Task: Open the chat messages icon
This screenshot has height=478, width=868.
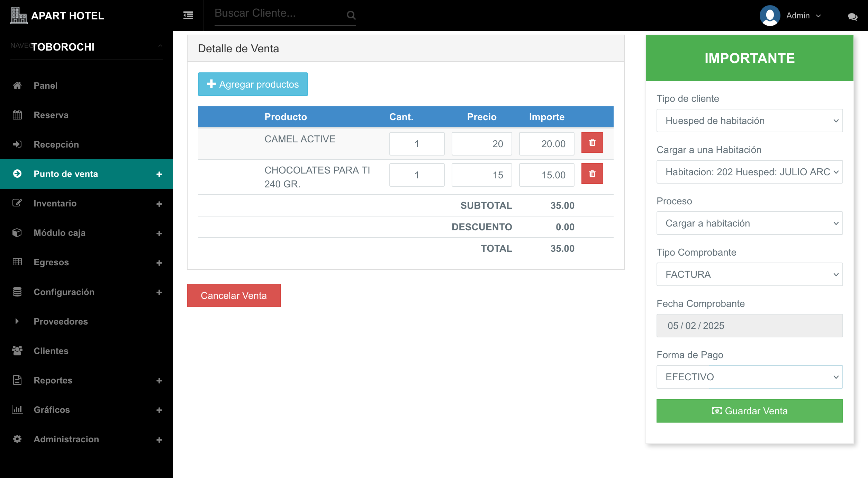Action: pos(852,16)
